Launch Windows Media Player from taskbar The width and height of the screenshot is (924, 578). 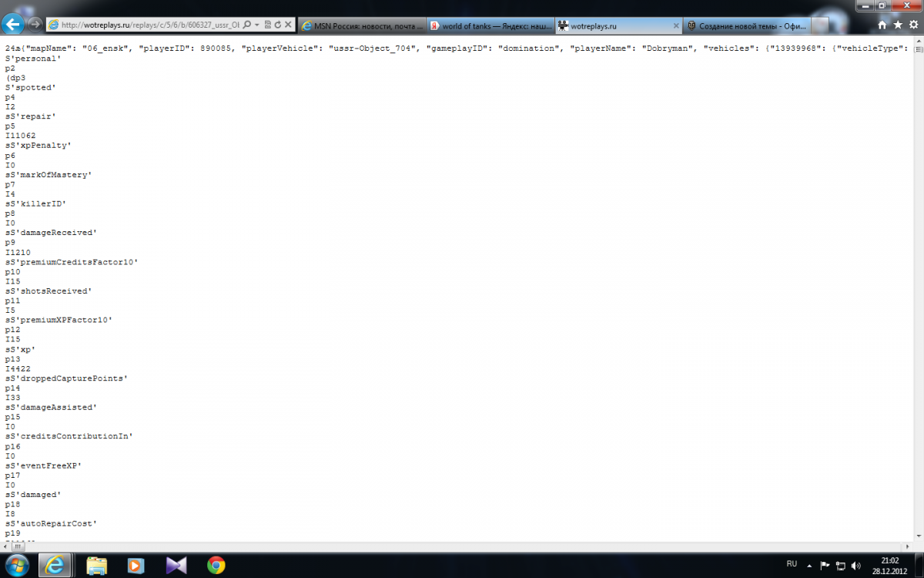[x=136, y=566]
